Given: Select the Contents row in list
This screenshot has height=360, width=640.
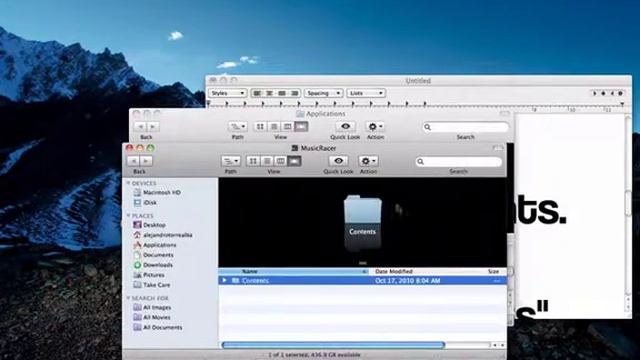Looking at the screenshot, I should [362, 280].
